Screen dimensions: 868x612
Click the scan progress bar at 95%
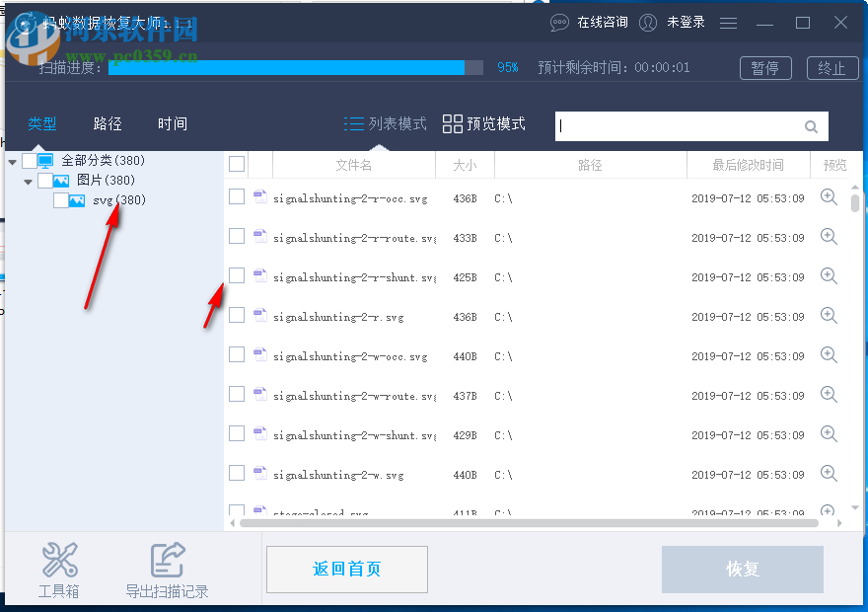tap(296, 67)
